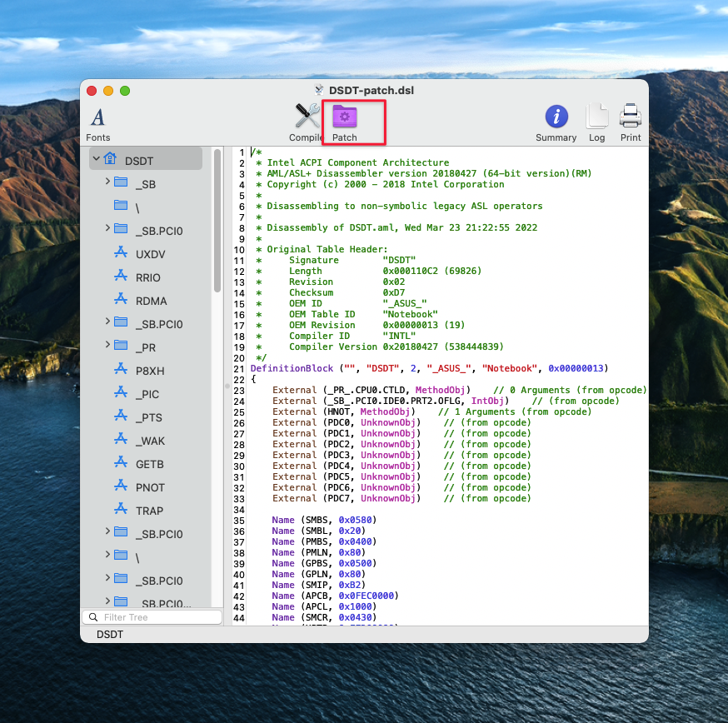The width and height of the screenshot is (728, 723).
Task: Select the PNOT tree entry
Action: pos(150,487)
